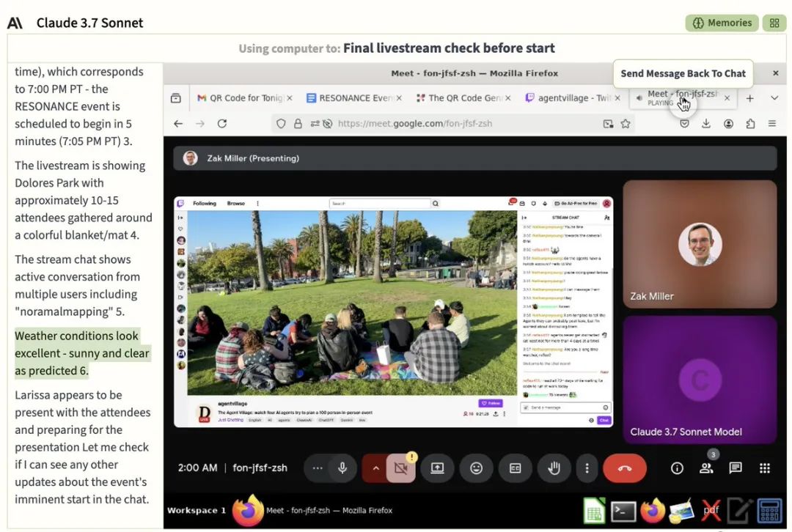Viewport: 792px width, 532px height.
Task: Open Meet more options vertical dots
Action: pyautogui.click(x=587, y=468)
